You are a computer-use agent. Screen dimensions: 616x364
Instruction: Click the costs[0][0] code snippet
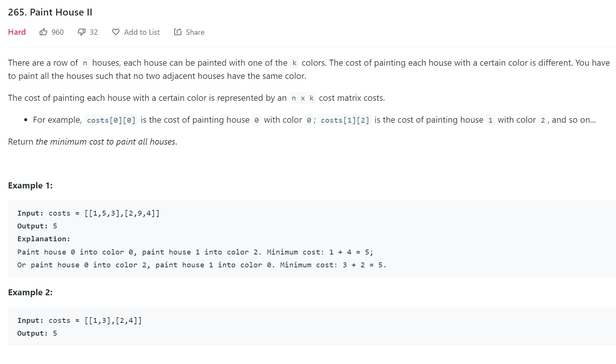click(111, 120)
